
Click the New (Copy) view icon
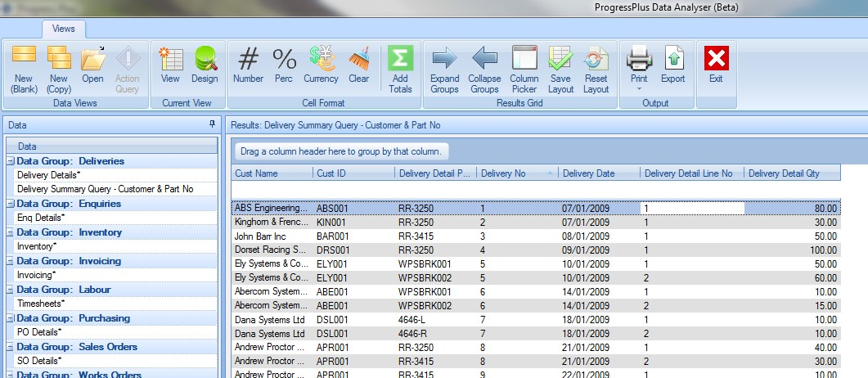coord(59,68)
